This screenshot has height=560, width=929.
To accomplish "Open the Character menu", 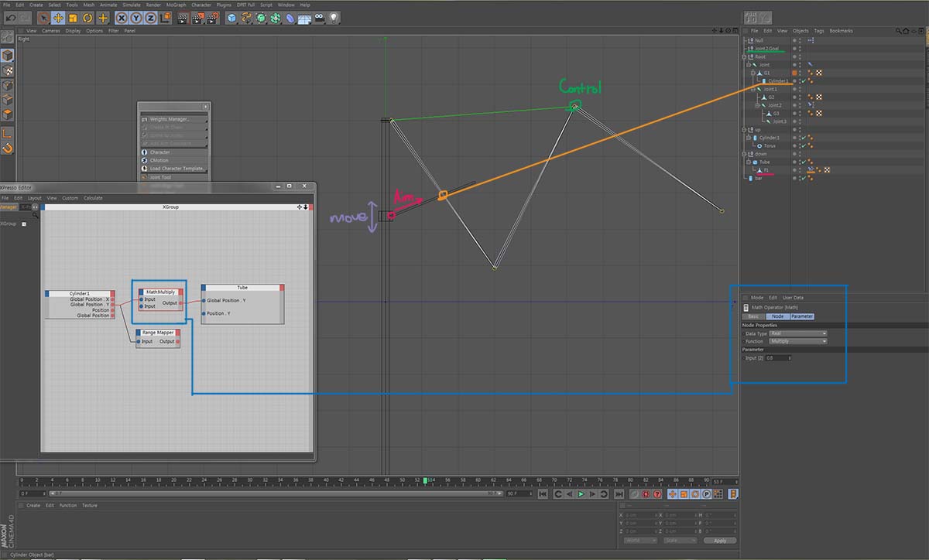I will pyautogui.click(x=201, y=5).
